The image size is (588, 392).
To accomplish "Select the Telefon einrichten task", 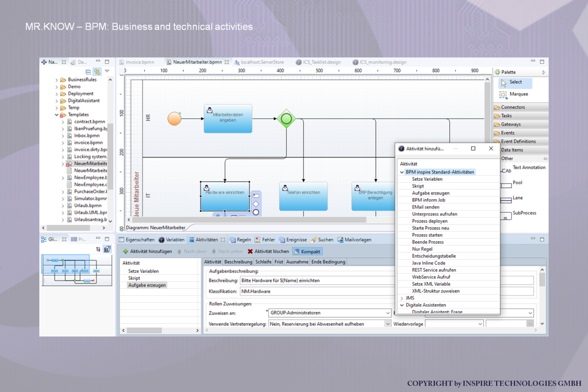I will (x=303, y=196).
